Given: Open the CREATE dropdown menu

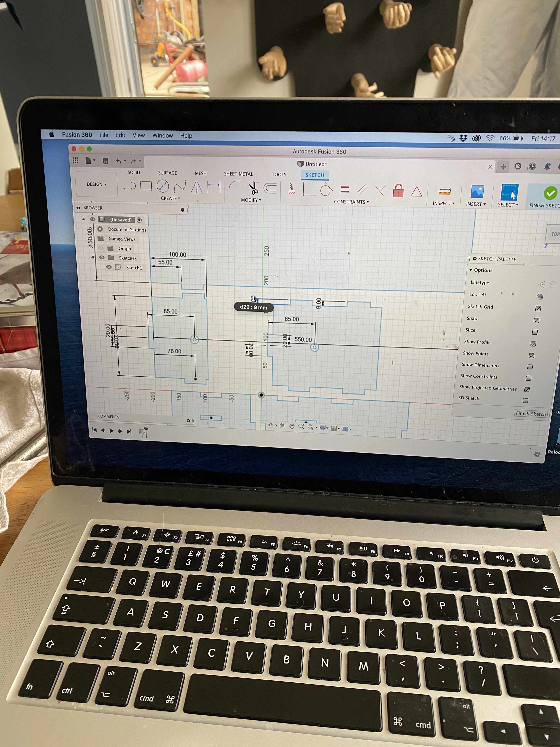Looking at the screenshot, I should tap(171, 198).
